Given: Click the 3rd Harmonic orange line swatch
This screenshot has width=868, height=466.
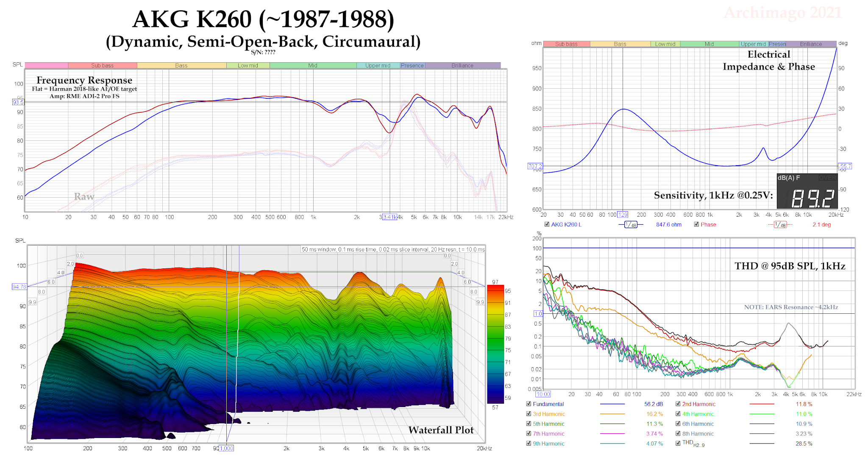Looking at the screenshot, I should (612, 414).
